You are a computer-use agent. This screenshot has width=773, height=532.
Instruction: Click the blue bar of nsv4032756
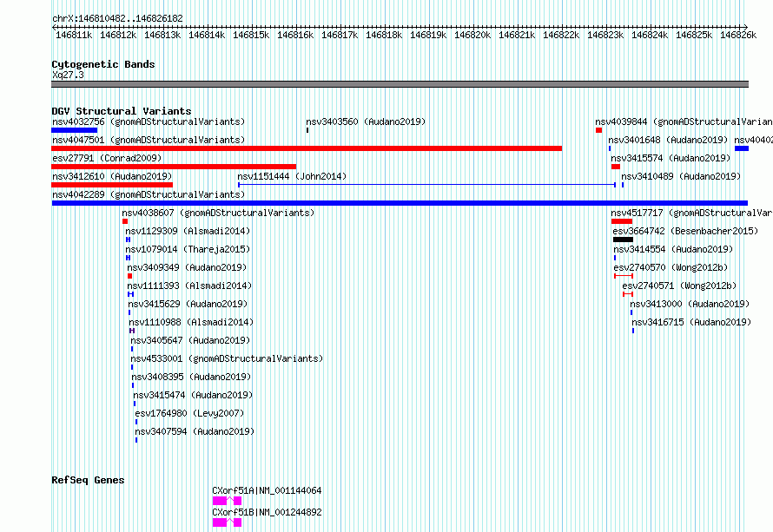pos(75,130)
